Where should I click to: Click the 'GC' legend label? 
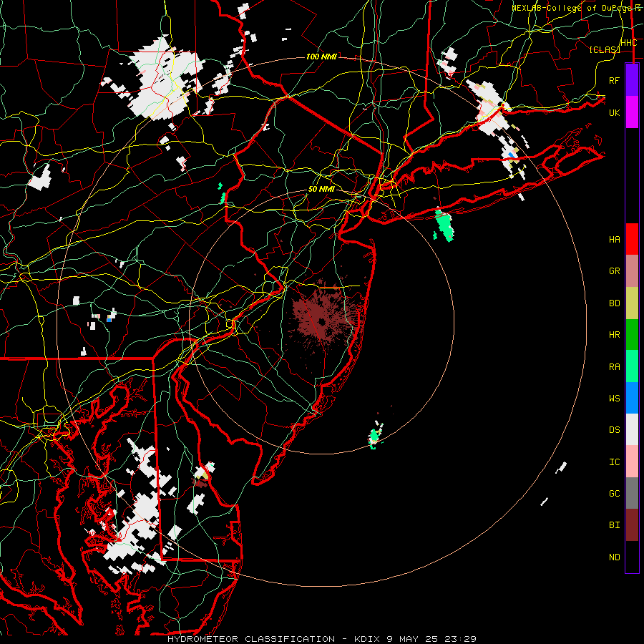pos(614,494)
